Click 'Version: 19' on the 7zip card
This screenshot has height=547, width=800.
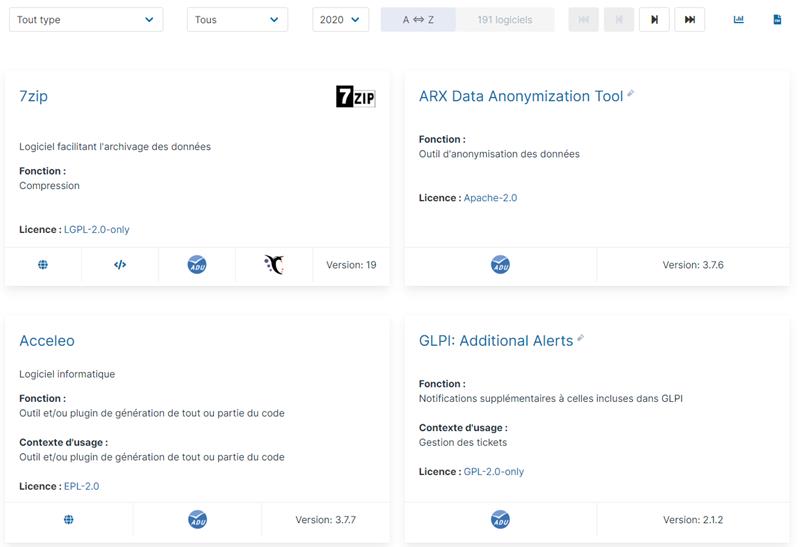point(351,265)
